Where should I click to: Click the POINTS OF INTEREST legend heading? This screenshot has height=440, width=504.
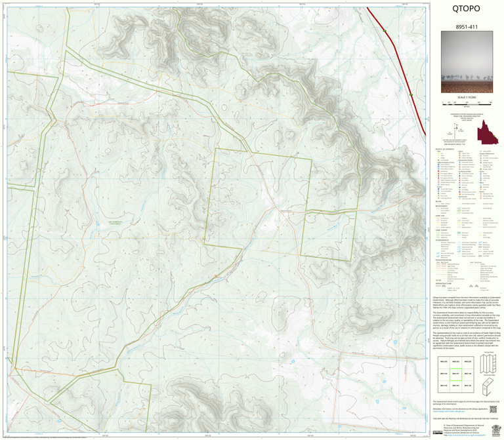point(444,150)
